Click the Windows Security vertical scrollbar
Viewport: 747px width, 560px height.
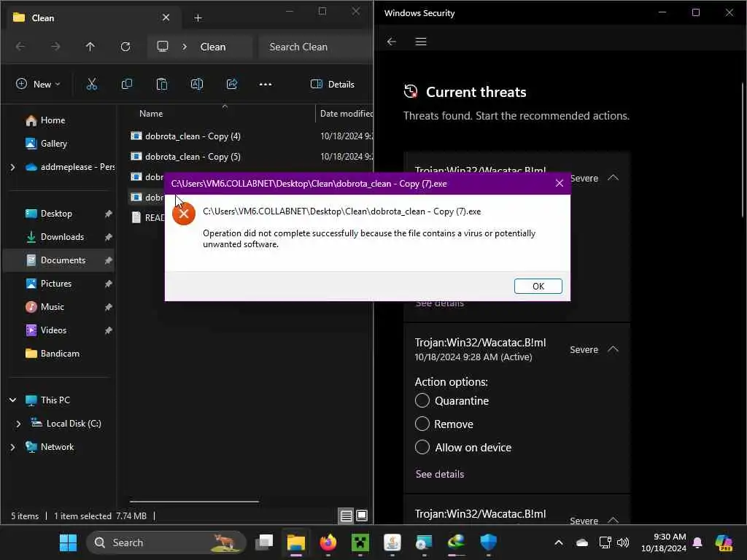tap(742, 150)
